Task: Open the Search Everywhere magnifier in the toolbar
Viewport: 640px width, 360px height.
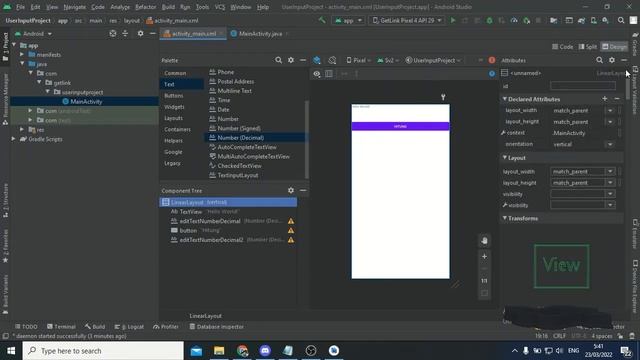Action: click(621, 20)
